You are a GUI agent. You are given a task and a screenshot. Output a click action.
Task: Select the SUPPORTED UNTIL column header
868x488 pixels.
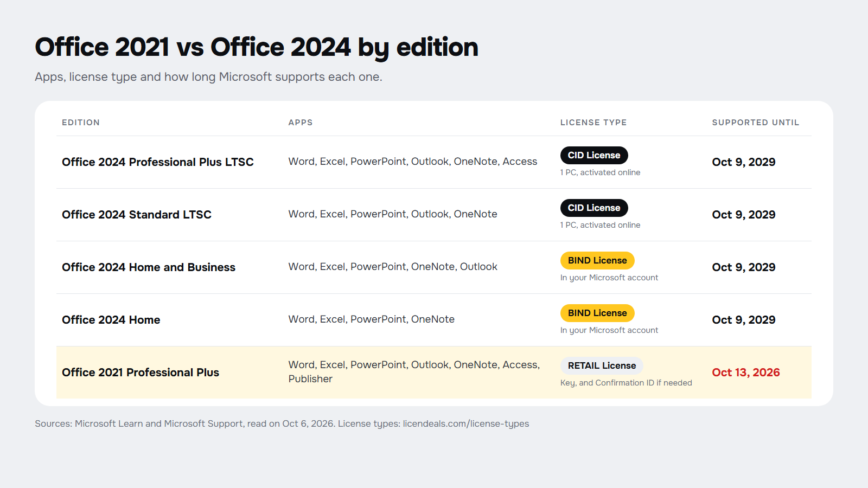pyautogui.click(x=756, y=123)
